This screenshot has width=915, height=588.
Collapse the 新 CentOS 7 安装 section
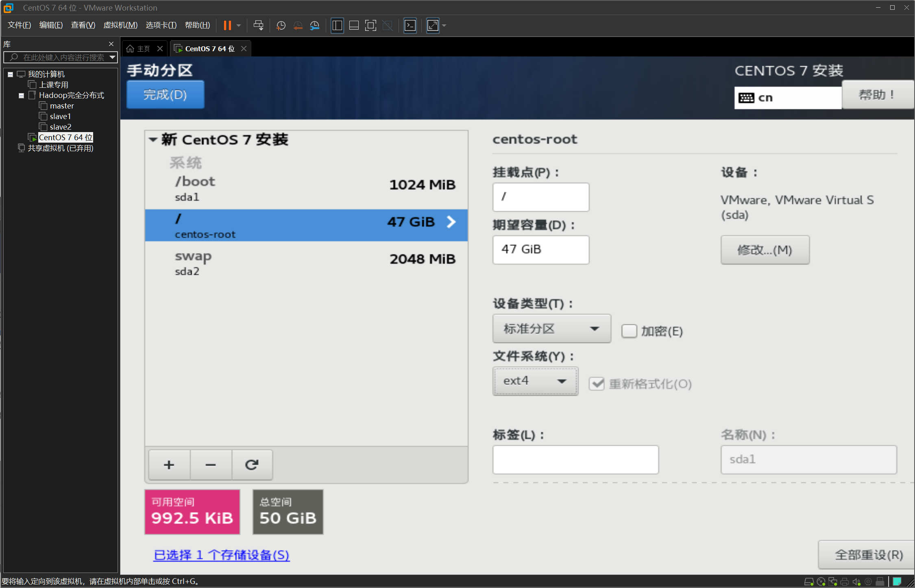(153, 140)
